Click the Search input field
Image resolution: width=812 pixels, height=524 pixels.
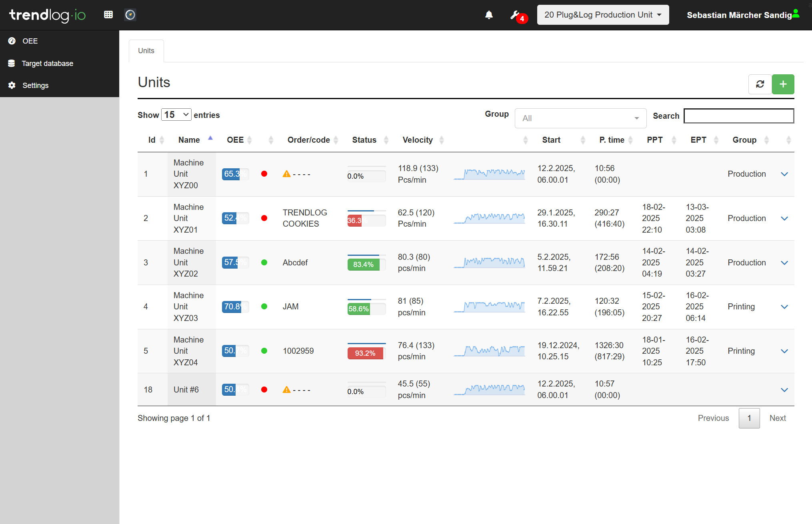[x=738, y=116]
